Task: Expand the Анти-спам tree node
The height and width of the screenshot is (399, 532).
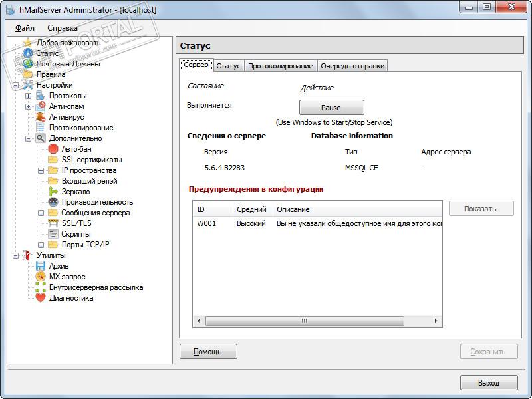Action: [x=28, y=107]
